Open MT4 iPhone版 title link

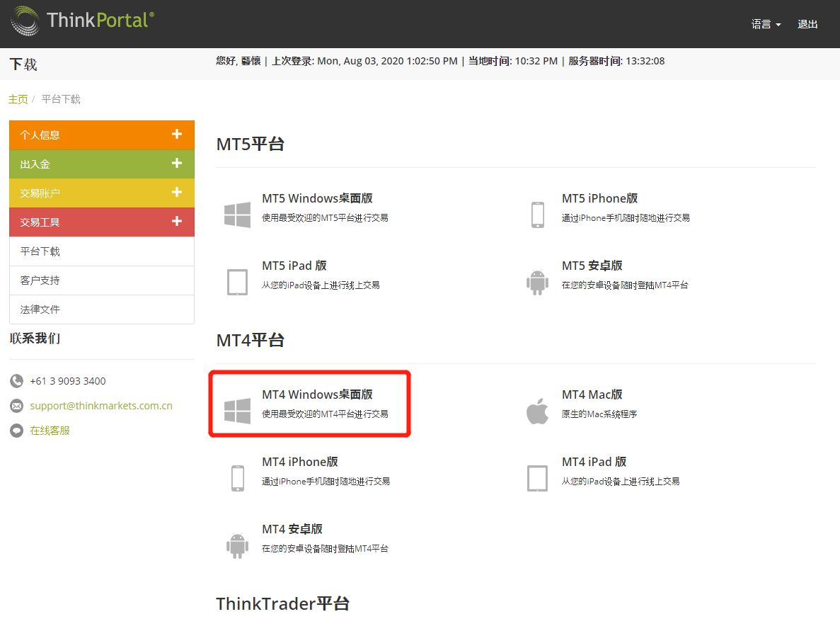click(x=300, y=462)
